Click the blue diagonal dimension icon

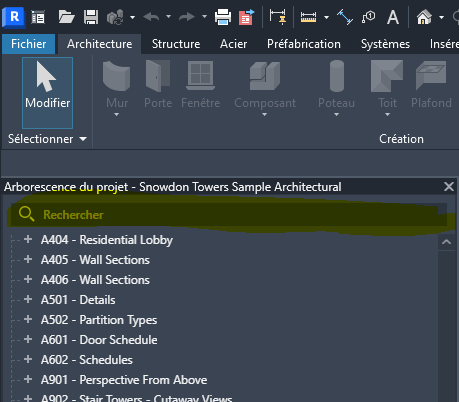[345, 17]
